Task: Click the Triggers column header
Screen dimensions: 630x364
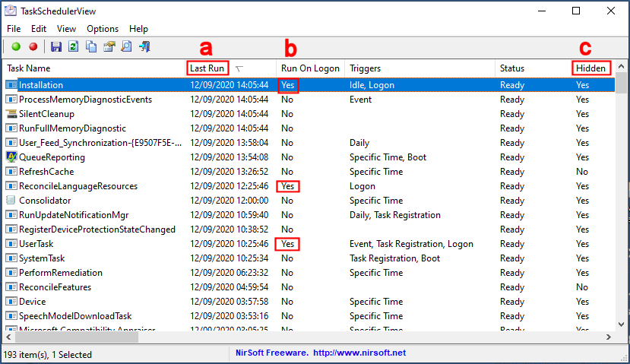Action: click(x=366, y=68)
